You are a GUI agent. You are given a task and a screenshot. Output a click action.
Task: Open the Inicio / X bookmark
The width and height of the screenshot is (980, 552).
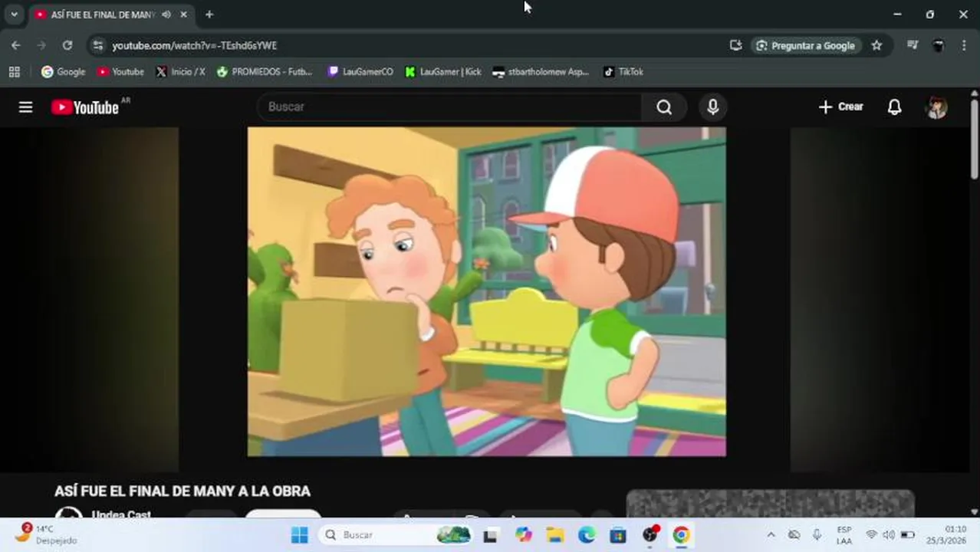(x=180, y=72)
